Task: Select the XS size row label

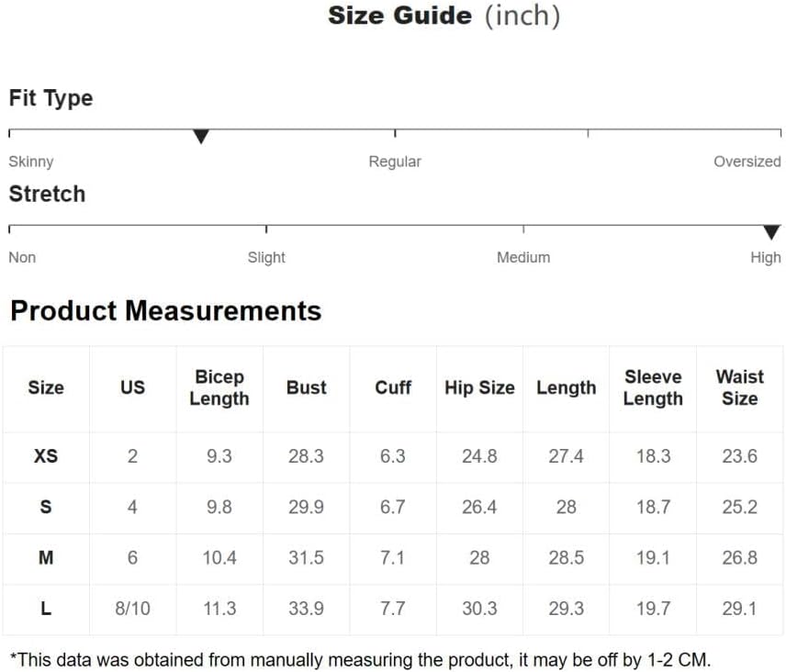Action: (x=46, y=456)
